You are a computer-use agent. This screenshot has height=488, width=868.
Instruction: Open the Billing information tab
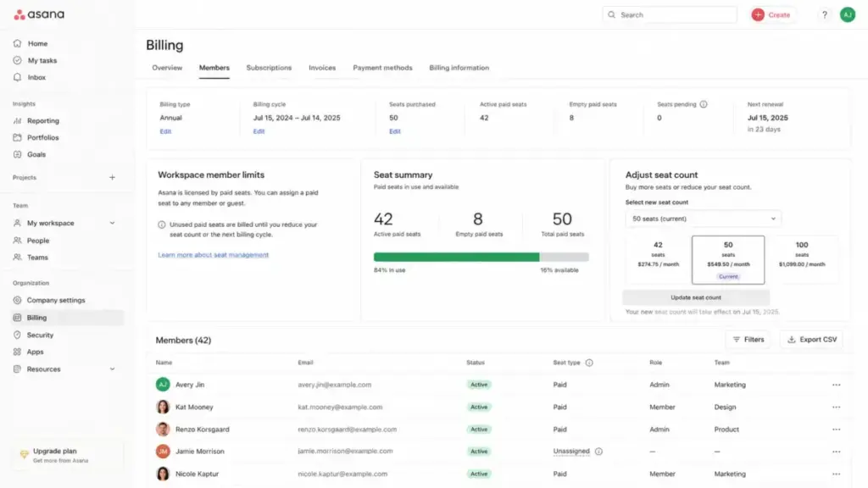(x=459, y=68)
